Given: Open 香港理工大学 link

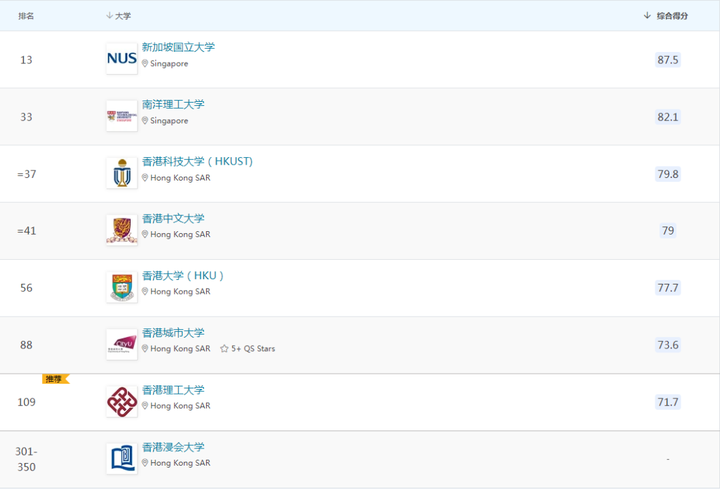Looking at the screenshot, I should [173, 390].
